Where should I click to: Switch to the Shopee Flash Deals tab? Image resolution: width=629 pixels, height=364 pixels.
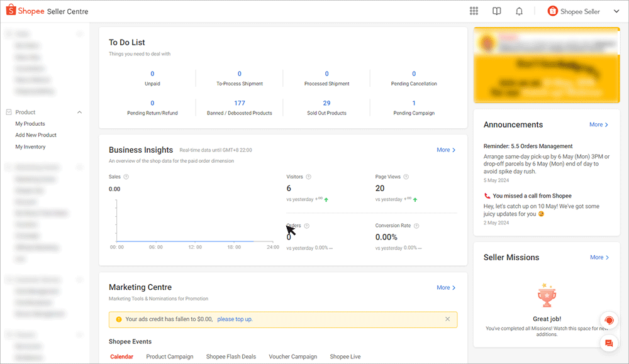point(231,356)
